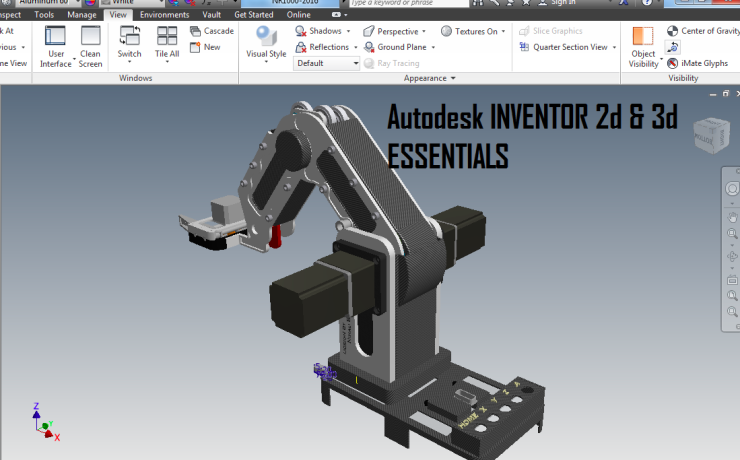This screenshot has height=460, width=740.
Task: Open the Tile All dropdown arrow
Action: 167,62
